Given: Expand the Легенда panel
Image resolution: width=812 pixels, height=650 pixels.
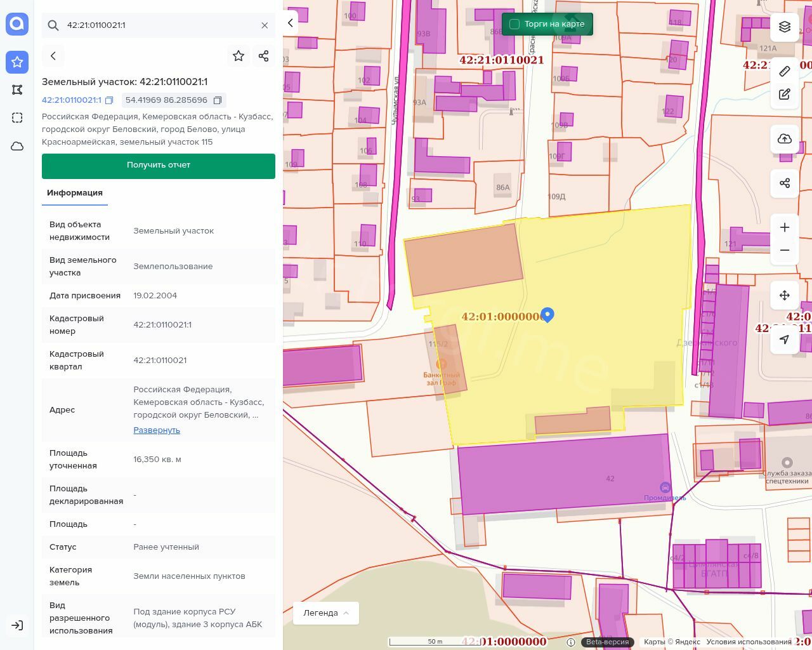Looking at the screenshot, I should point(326,613).
